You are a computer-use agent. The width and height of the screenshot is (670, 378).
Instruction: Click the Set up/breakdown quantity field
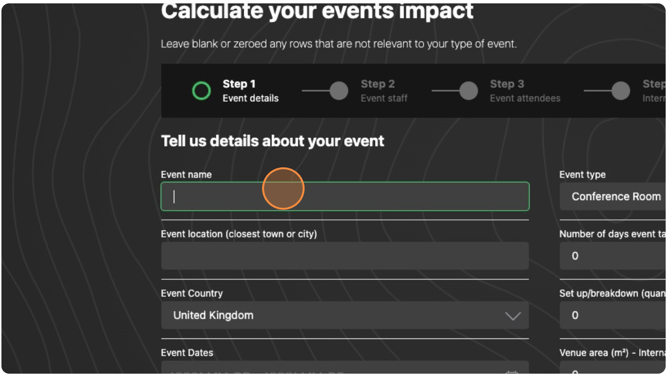click(613, 315)
